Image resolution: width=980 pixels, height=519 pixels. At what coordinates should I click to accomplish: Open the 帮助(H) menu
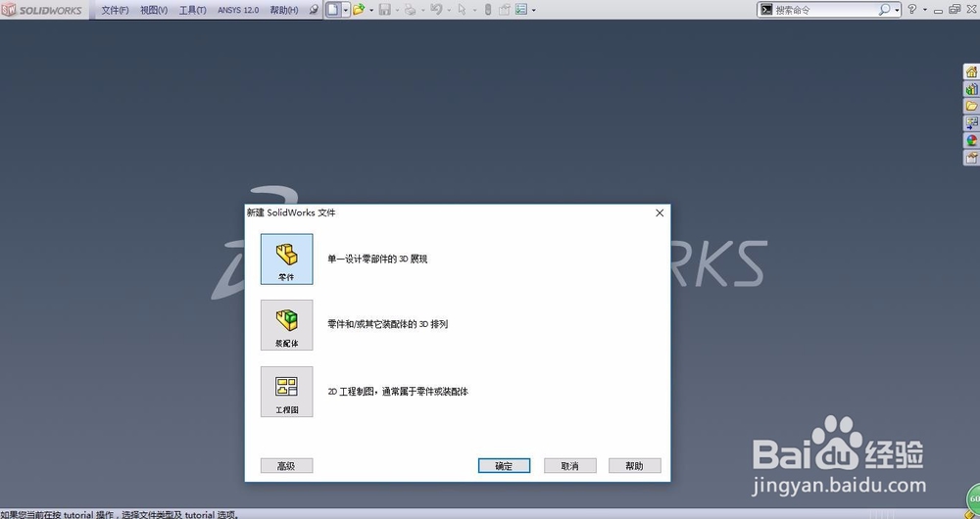click(x=284, y=10)
